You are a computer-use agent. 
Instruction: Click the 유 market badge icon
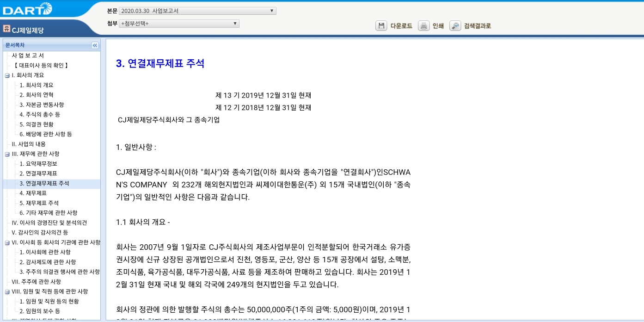point(6,29)
